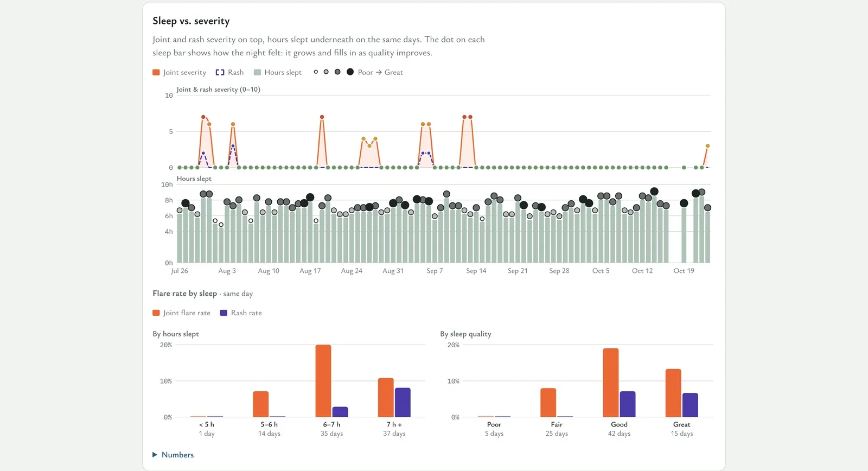The height and width of the screenshot is (471, 868).
Task: Click the '42 days' label under Good
Action: pyautogui.click(x=620, y=434)
